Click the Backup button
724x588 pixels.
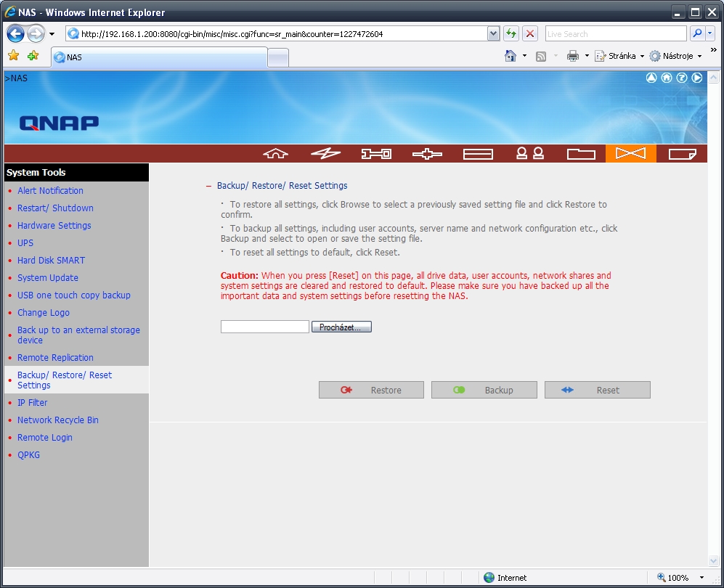(x=484, y=390)
